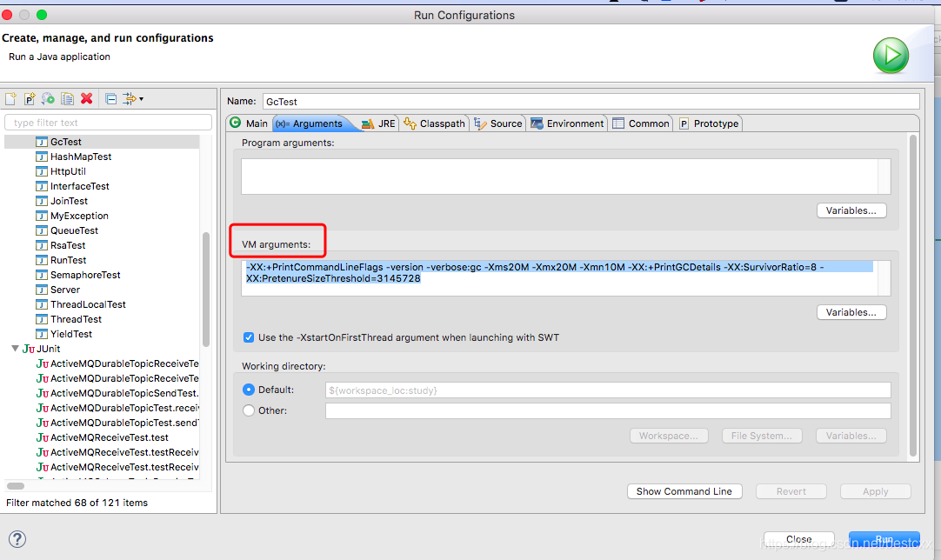Viewport: 941px width, 560px height.
Task: Click the HashMapTest Java icon
Action: pyautogui.click(x=42, y=157)
